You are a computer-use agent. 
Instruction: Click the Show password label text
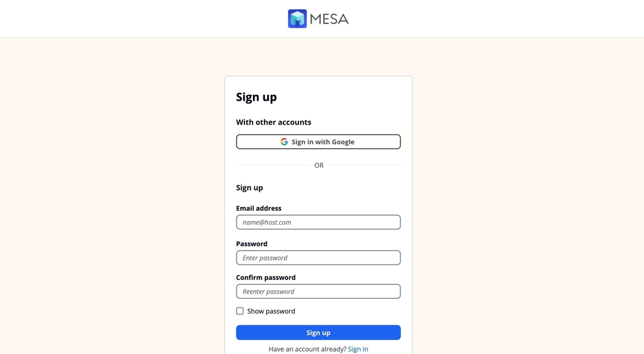[x=271, y=311]
